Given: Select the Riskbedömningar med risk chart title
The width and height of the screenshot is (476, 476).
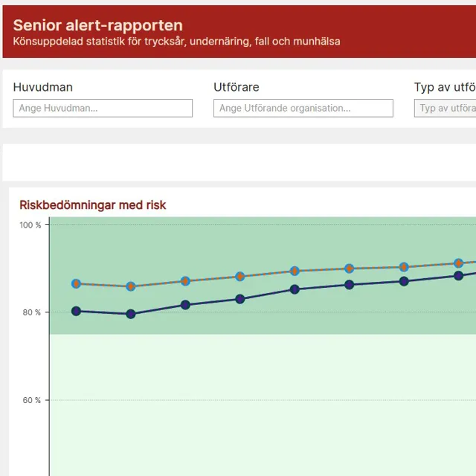Looking at the screenshot, I should pyautogui.click(x=93, y=205).
